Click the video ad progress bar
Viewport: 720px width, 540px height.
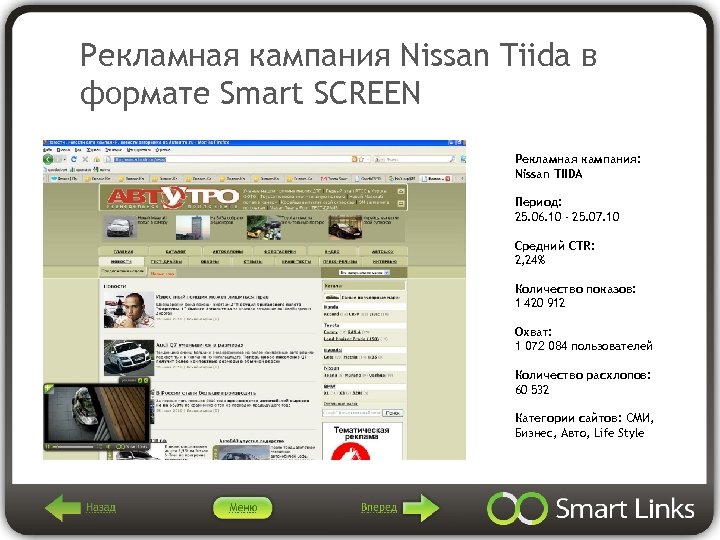tap(73, 446)
